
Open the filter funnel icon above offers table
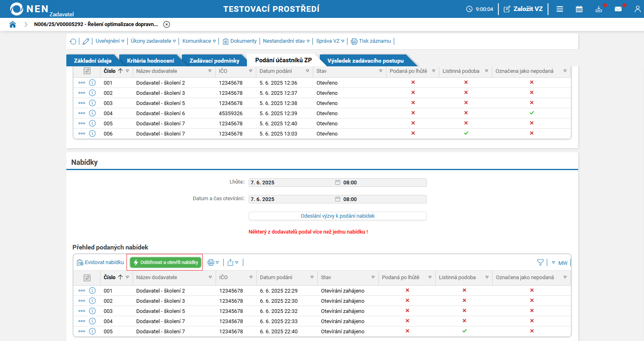540,262
